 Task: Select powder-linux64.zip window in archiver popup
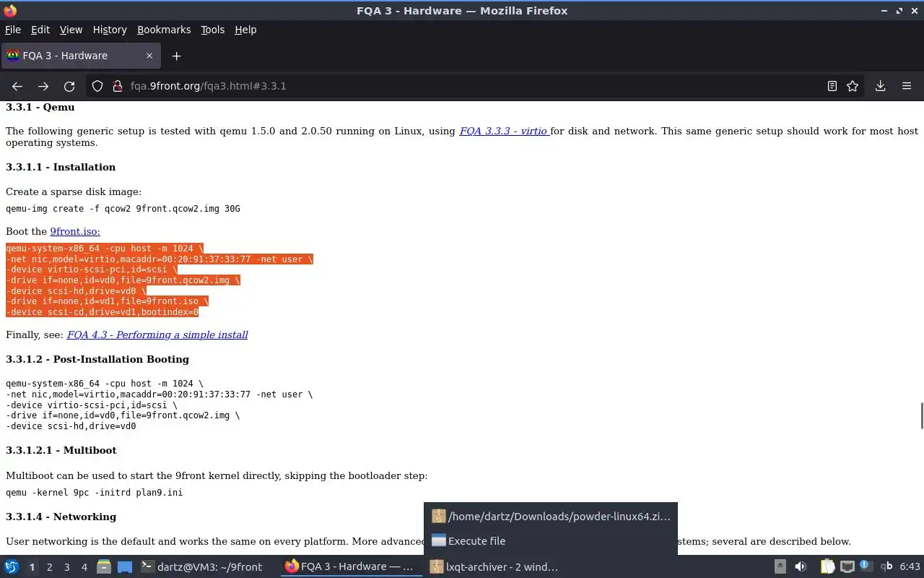click(551, 517)
